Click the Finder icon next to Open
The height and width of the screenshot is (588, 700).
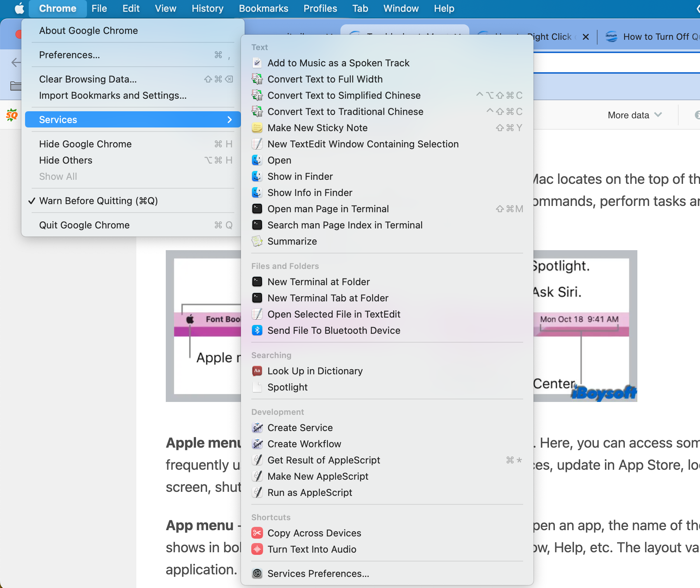coord(257,160)
